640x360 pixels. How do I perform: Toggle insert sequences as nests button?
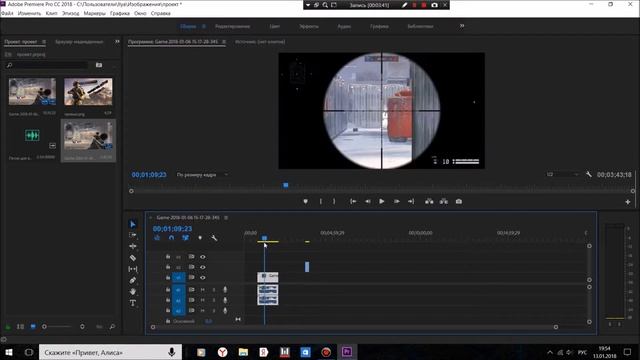coord(157,238)
